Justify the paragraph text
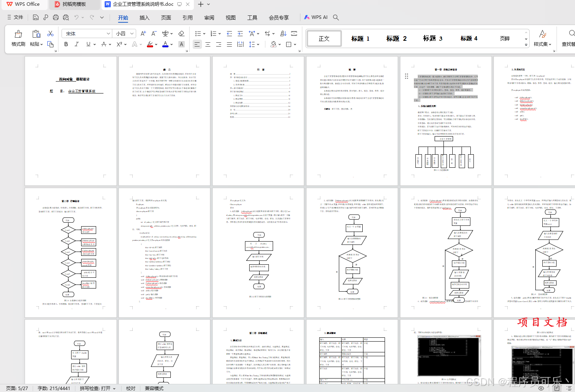The width and height of the screenshot is (575, 392). [x=229, y=44]
